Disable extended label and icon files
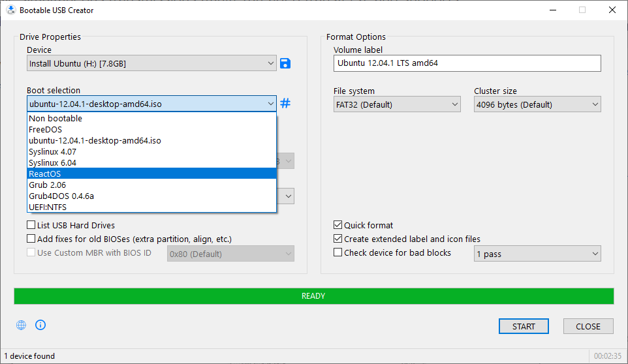The width and height of the screenshot is (628, 364). tap(338, 239)
